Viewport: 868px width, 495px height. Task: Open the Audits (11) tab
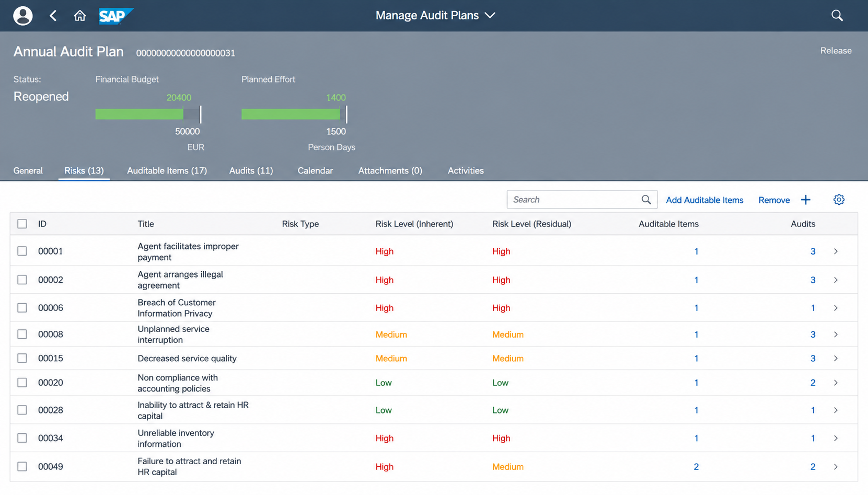[x=251, y=170]
